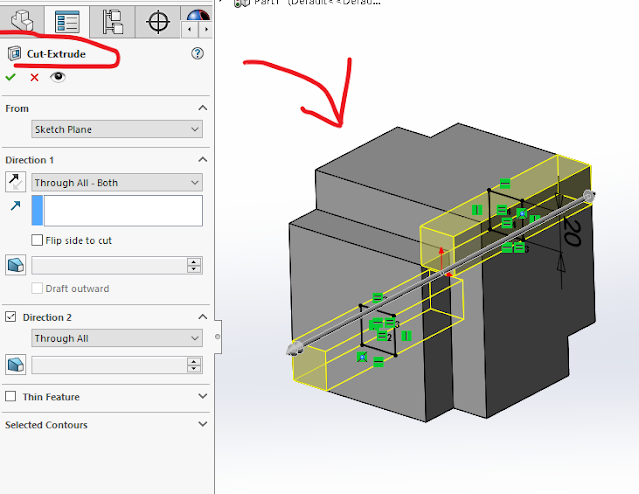
Task: Open the ConfigurationManager tab
Action: 112,21
